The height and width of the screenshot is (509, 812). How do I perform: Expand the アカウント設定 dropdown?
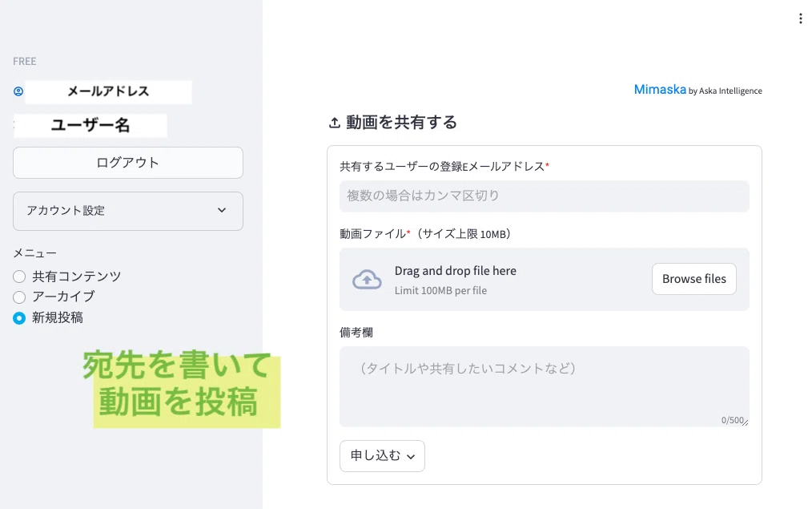[128, 211]
